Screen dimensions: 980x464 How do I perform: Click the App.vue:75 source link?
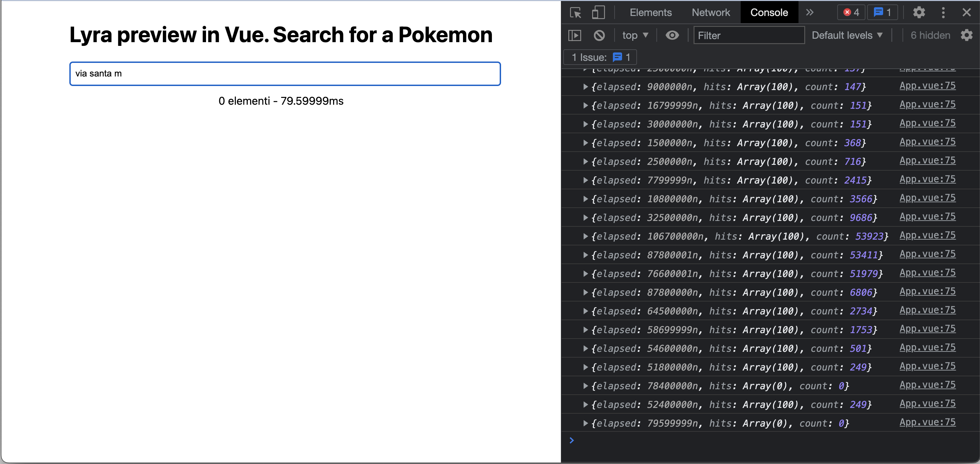928,85
